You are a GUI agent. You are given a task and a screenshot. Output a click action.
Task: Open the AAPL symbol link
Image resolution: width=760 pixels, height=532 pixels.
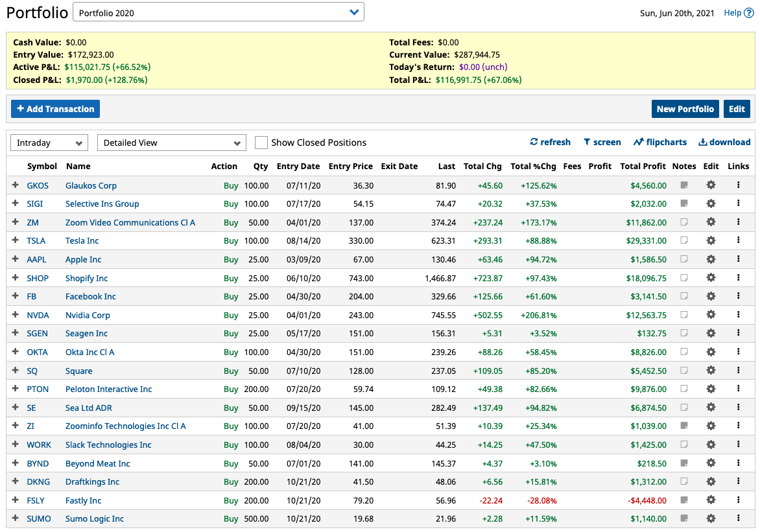[x=36, y=259]
